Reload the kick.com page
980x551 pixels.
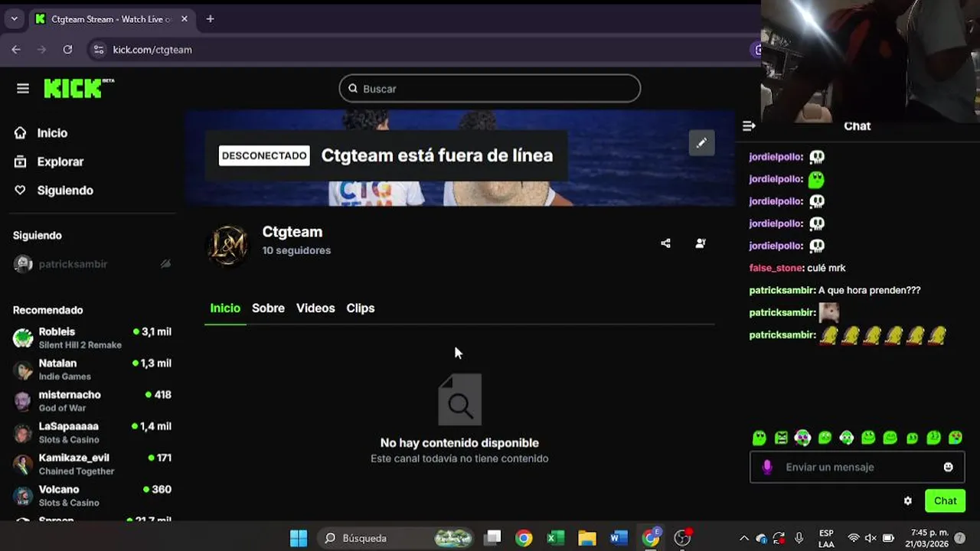pos(67,50)
